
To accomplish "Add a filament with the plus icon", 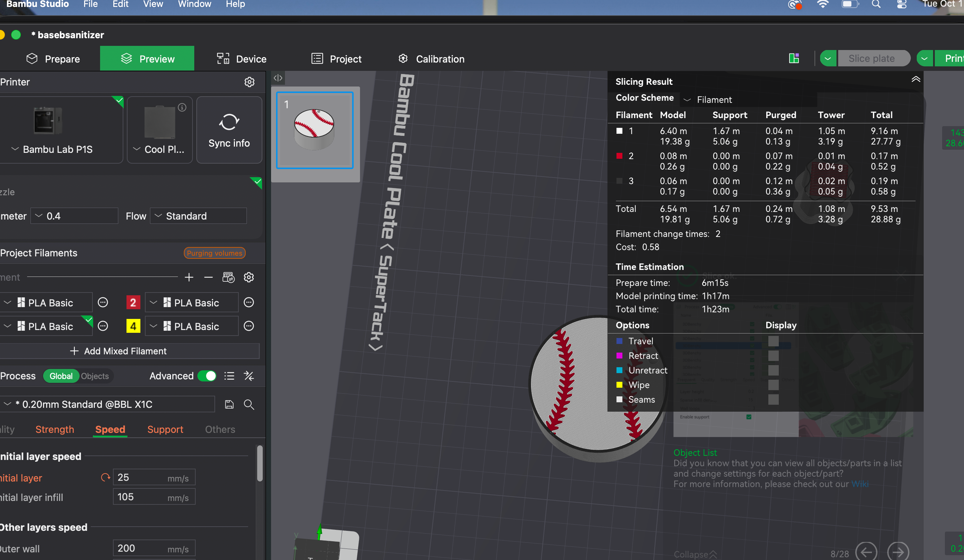I will tap(189, 277).
